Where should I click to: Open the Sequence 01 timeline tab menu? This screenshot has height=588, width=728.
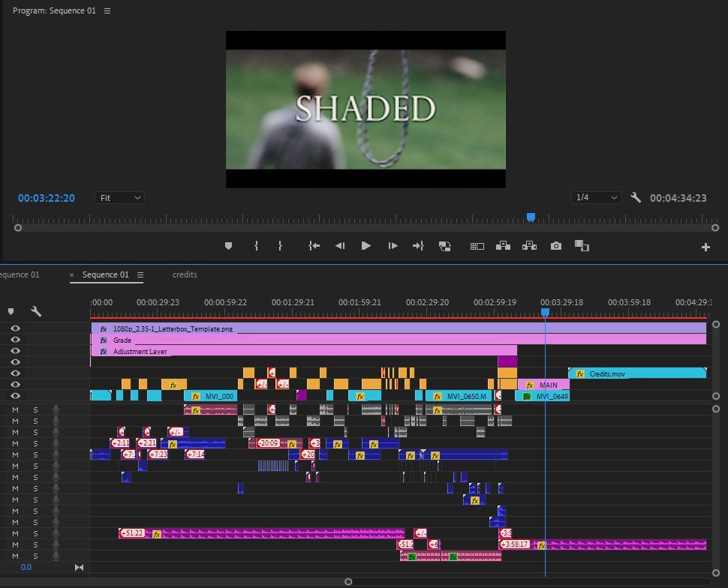140,274
